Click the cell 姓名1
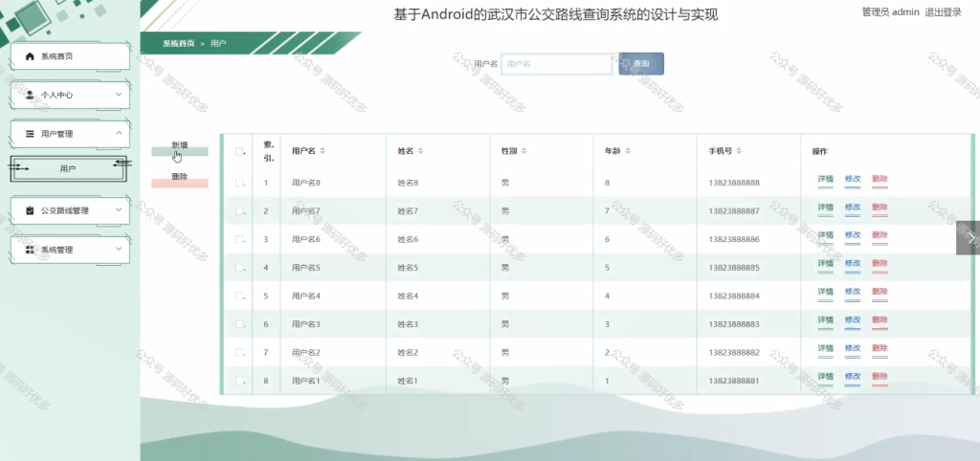The image size is (980, 461). (x=408, y=381)
